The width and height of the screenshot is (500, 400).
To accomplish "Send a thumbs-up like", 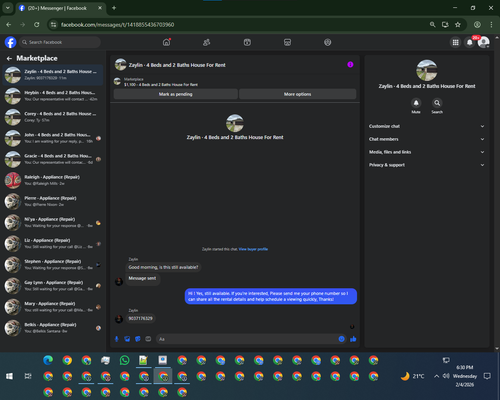I will [353, 339].
